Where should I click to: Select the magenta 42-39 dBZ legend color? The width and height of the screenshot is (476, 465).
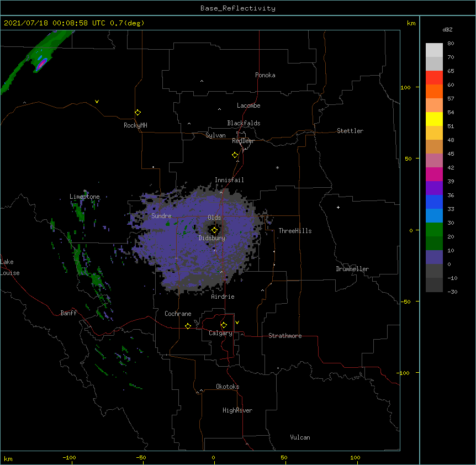point(434,174)
